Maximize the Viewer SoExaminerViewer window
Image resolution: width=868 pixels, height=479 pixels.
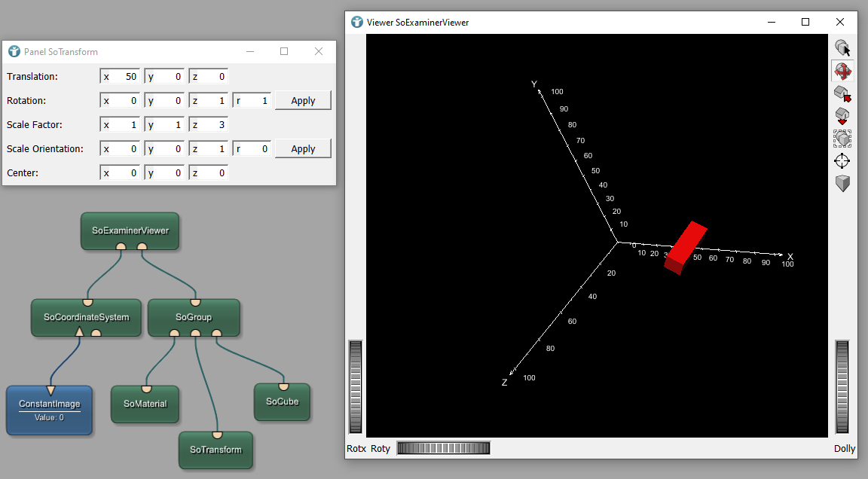[805, 23]
